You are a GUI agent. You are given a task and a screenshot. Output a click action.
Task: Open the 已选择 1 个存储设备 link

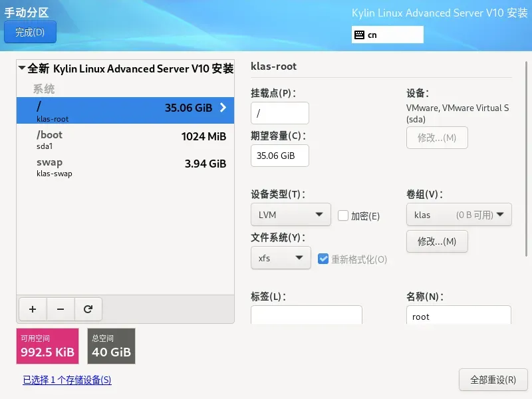(67, 380)
